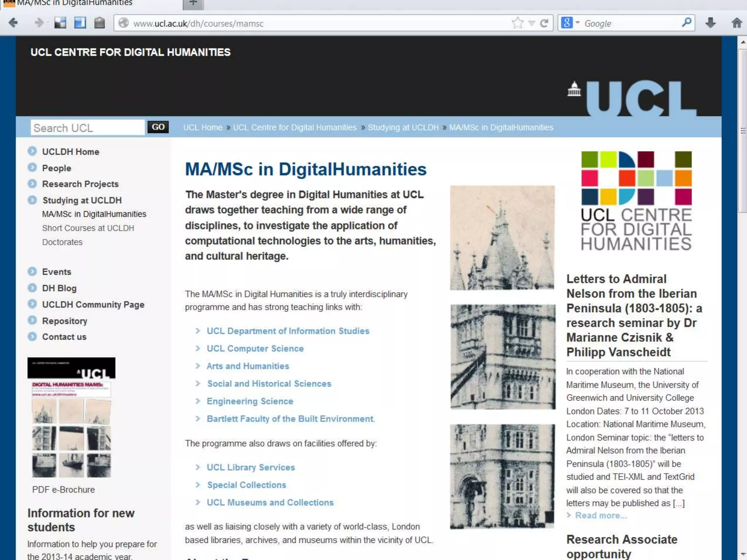Click the browser back arrow
Image resolution: width=747 pixels, height=560 pixels.
pos(13,23)
